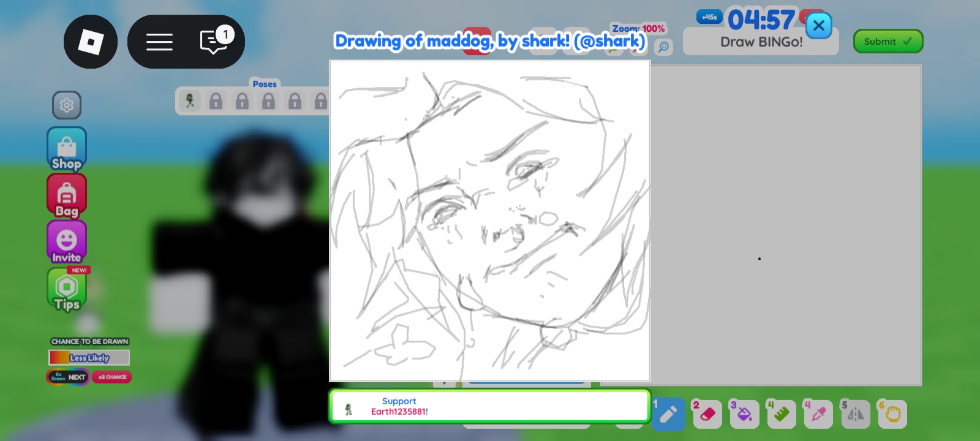Open the settings gear

click(67, 105)
